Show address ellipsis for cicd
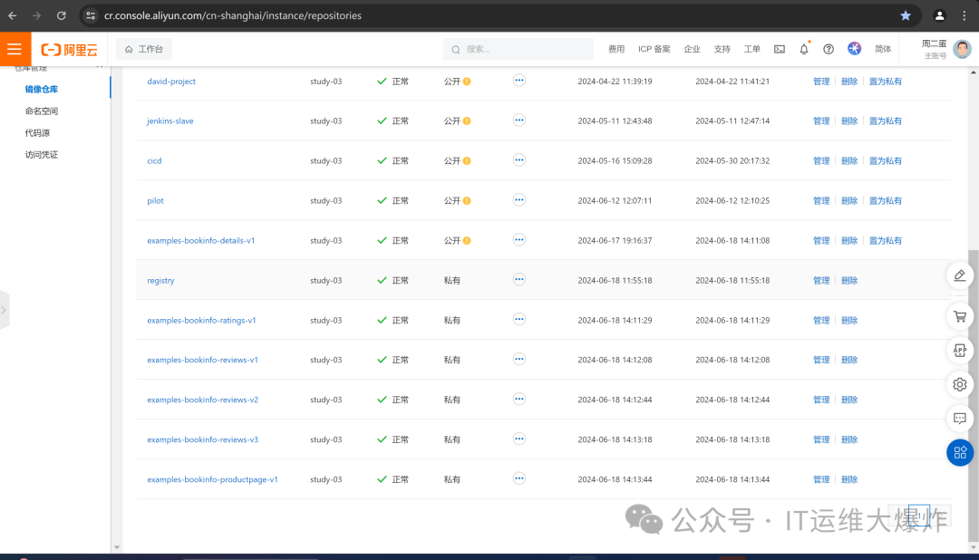 click(x=519, y=160)
